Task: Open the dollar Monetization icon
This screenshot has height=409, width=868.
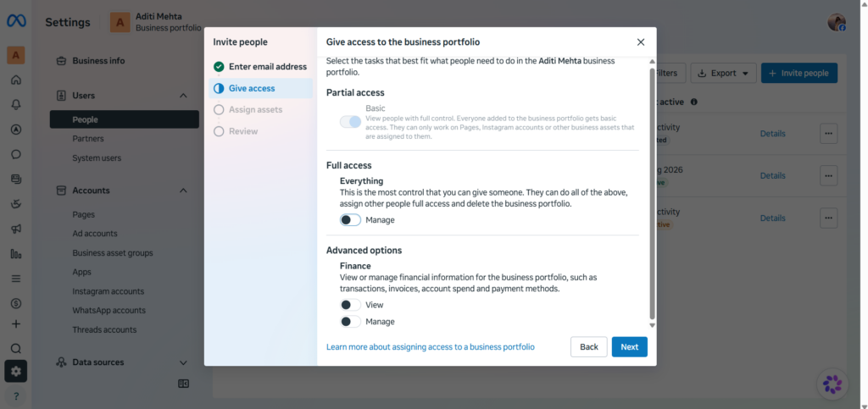Action: coord(16,303)
